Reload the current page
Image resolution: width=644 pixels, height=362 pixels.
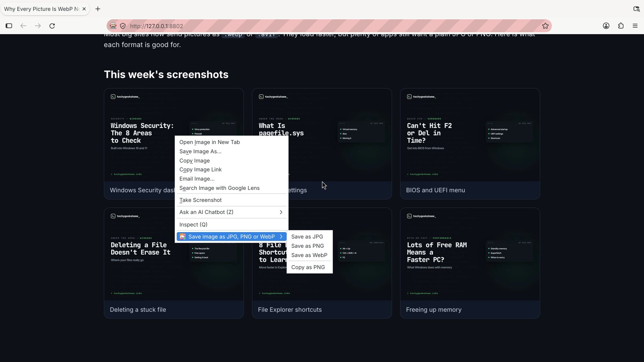click(52, 26)
